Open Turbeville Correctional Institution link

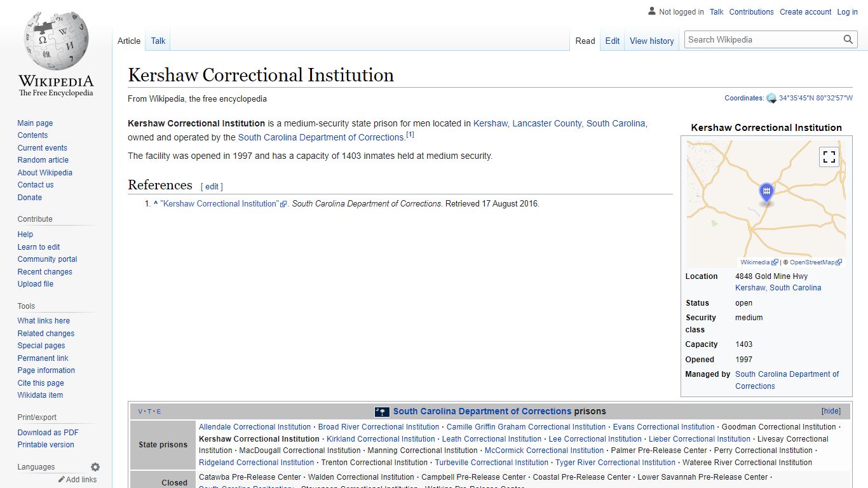[492, 463]
